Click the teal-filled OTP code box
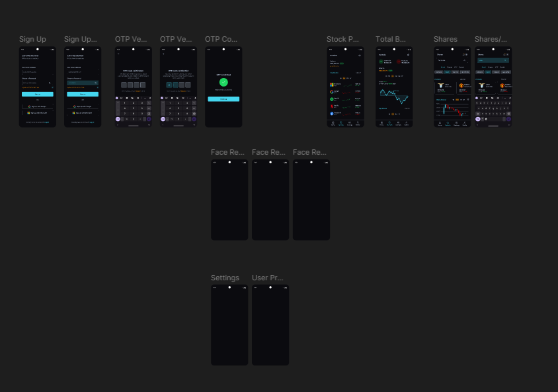The image size is (558, 392). click(169, 85)
